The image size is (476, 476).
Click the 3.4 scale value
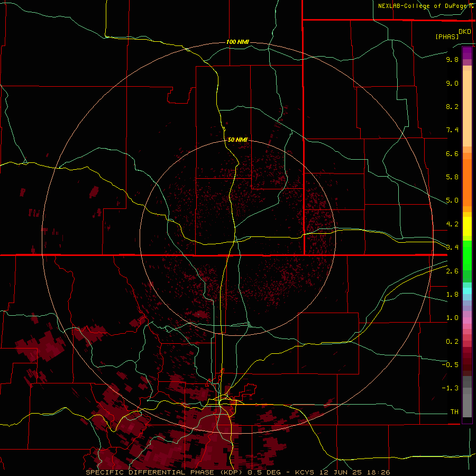pos(452,248)
